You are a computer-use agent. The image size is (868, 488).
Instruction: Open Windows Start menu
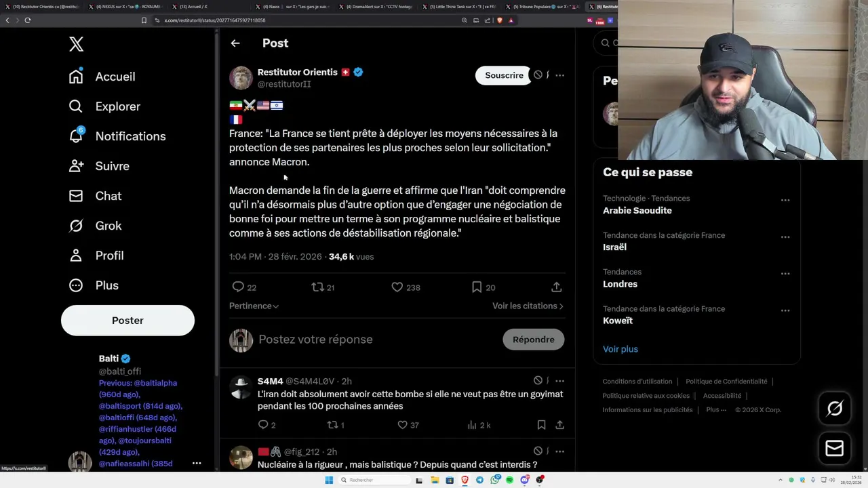329,480
